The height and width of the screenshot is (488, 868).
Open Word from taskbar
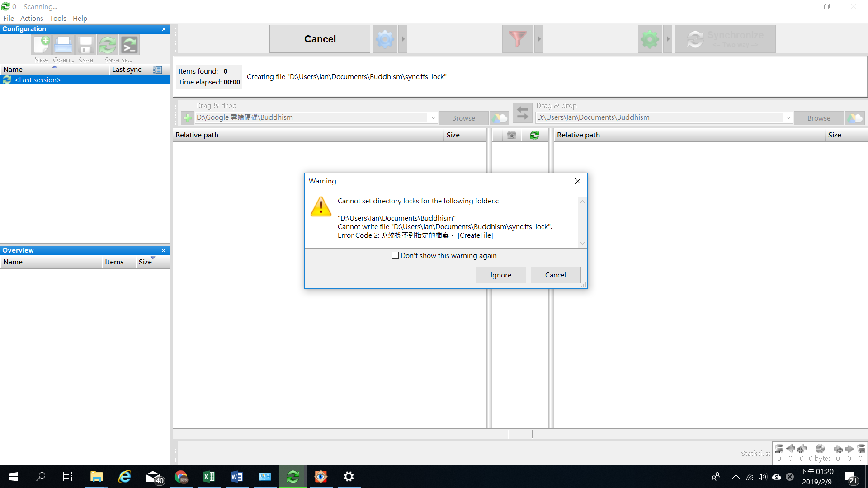[237, 477]
